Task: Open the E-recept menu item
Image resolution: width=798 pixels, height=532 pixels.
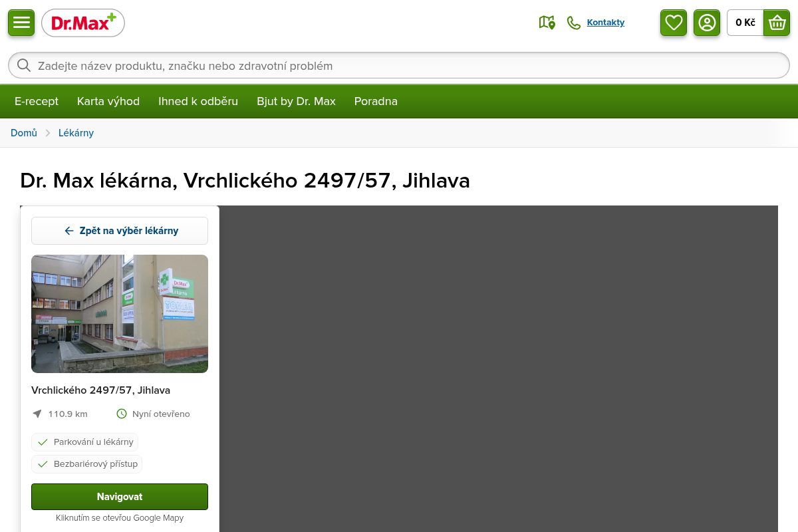Action: tap(37, 101)
